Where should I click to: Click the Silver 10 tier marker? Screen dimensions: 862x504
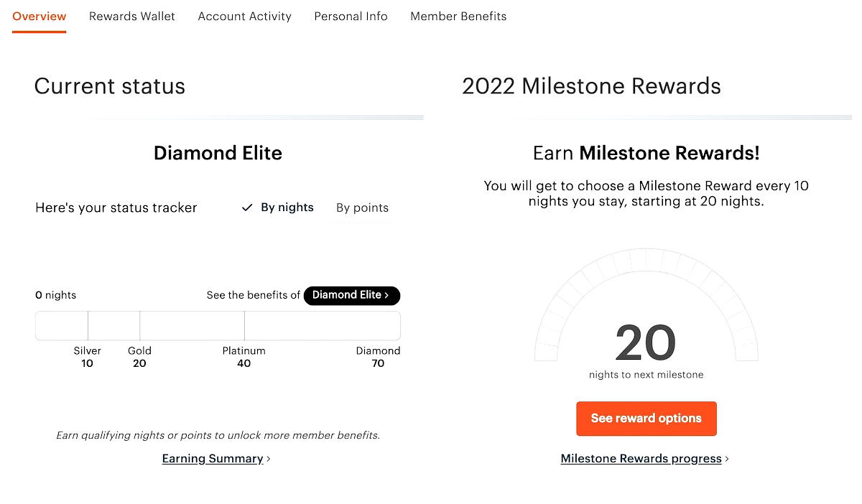[87, 357]
